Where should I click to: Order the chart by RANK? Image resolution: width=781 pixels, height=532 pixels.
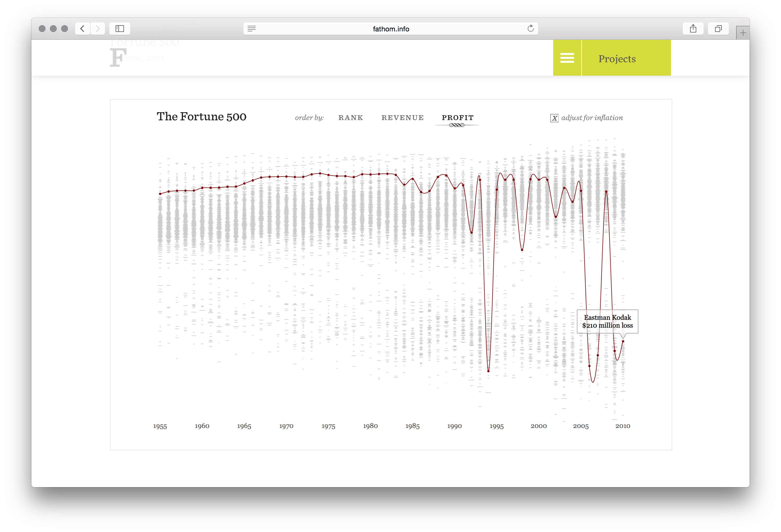(x=350, y=117)
